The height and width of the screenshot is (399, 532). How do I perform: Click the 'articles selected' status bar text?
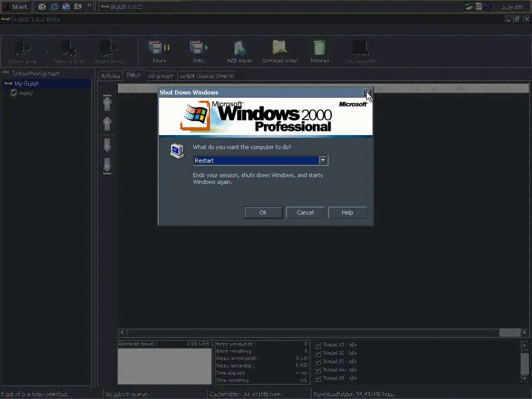(34, 394)
